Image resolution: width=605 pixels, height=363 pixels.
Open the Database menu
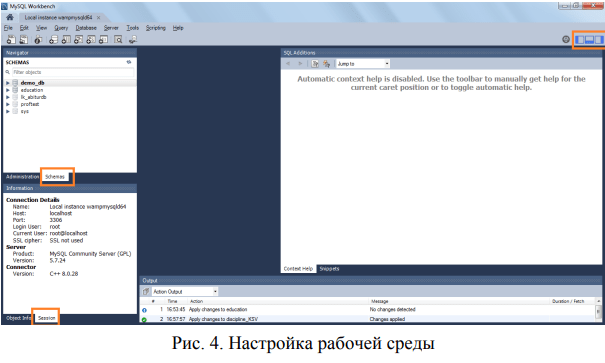coord(86,28)
